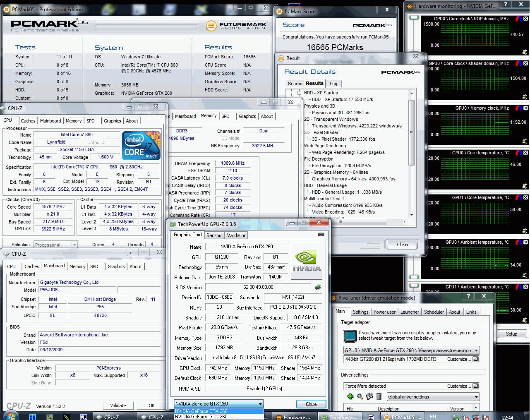This screenshot has width=530, height=420.
Task: Open the GPU0 target adapter dropdown in RivaTuner
Action: [x=412, y=350]
